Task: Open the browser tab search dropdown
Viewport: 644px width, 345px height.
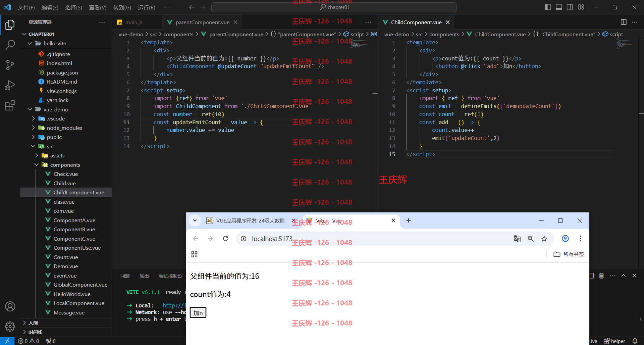Action: [x=195, y=220]
